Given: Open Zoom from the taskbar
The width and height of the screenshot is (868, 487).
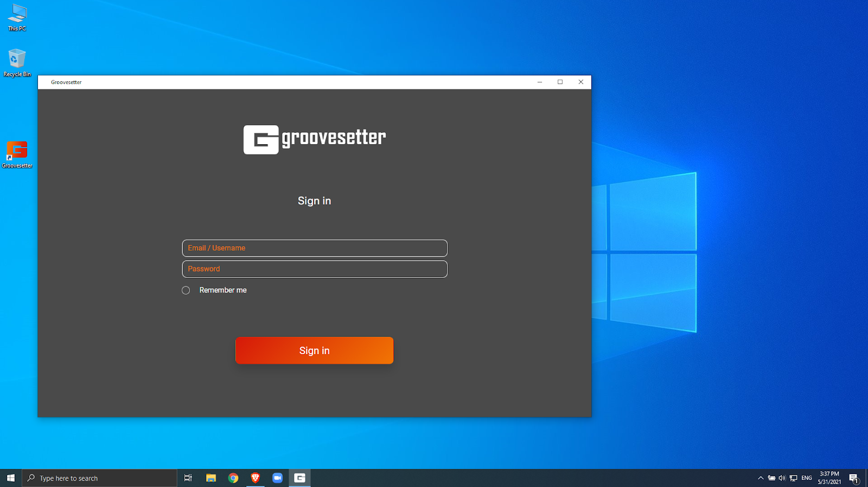Looking at the screenshot, I should pyautogui.click(x=278, y=478).
